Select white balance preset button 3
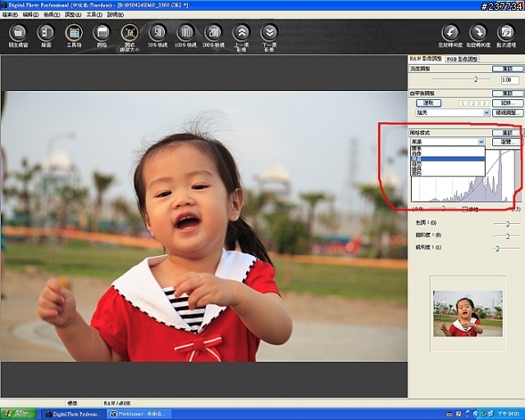Image resolution: width=525 pixels, height=420 pixels. click(x=484, y=103)
